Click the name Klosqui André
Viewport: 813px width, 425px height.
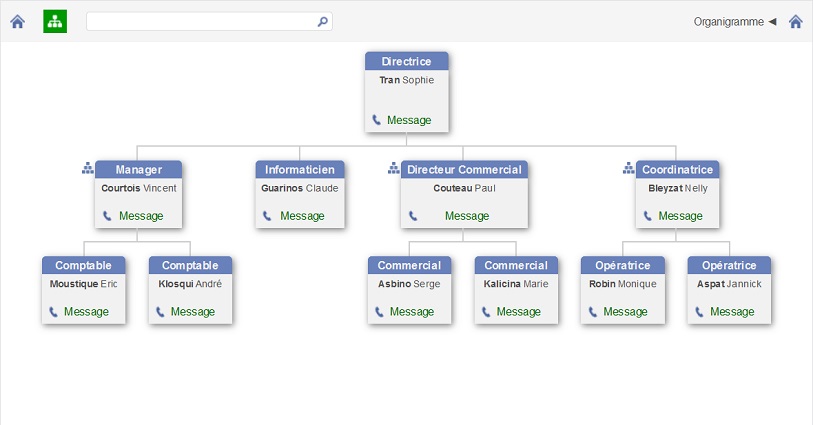pyautogui.click(x=190, y=284)
